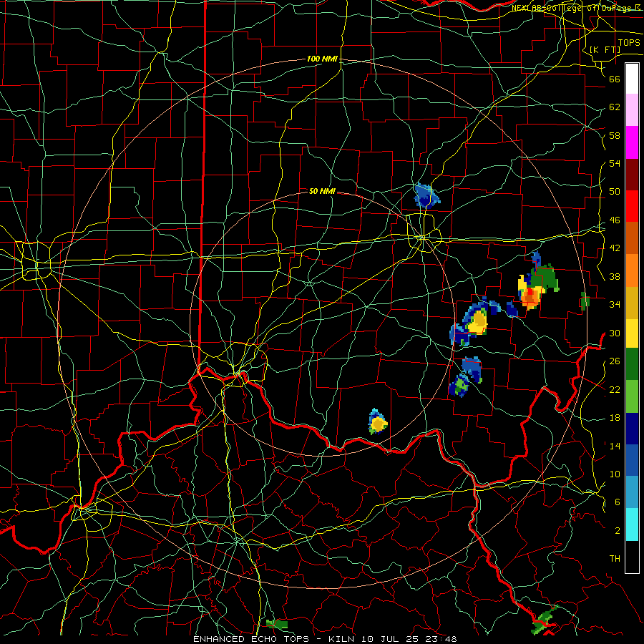Viewport: 644px width, 644px height.
Task: Click the green echo at bottom right corner
Action: [545, 620]
